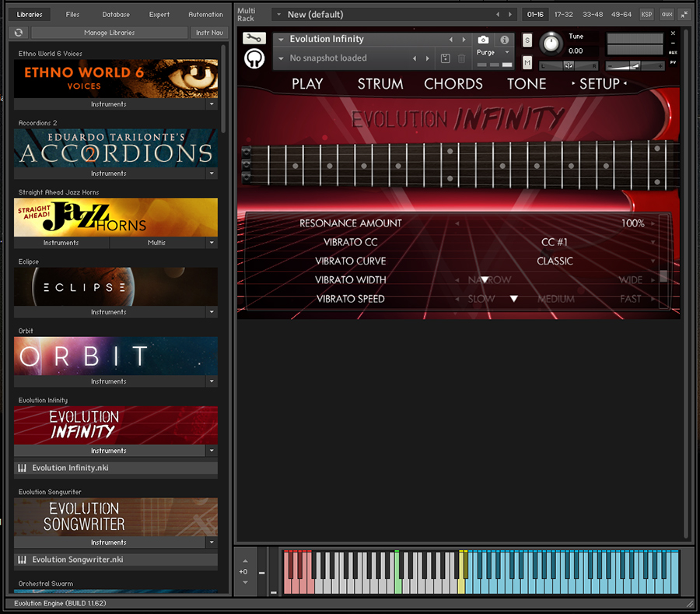The width and height of the screenshot is (700, 614).
Task: Click the Tune knob
Action: point(551,44)
